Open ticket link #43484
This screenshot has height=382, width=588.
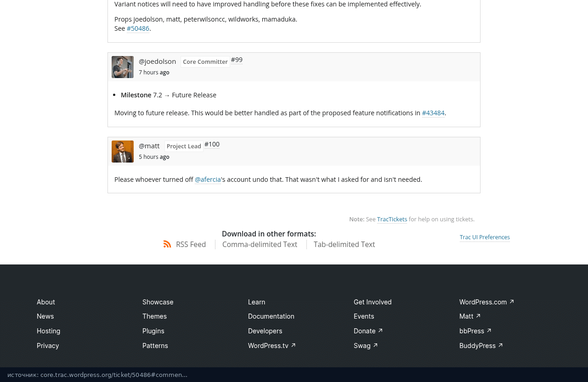pyautogui.click(x=433, y=113)
